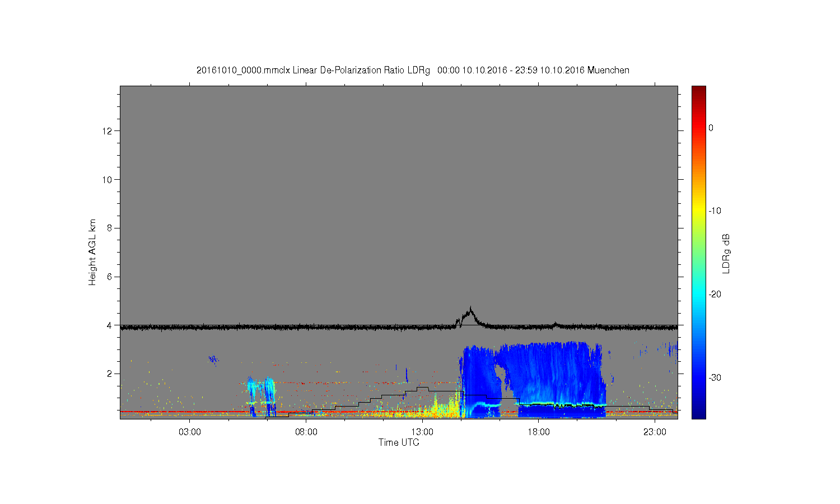Click the dark red top of the colorbar
840x504 pixels.
tap(699, 91)
